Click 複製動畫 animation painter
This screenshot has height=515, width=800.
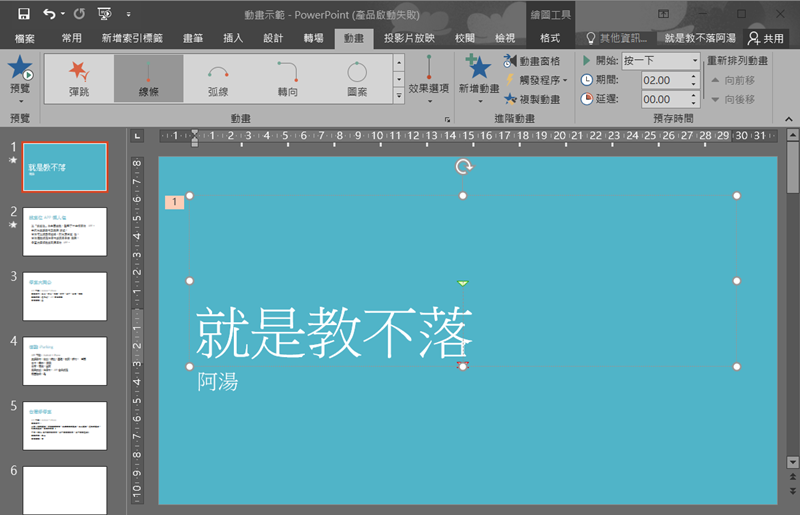tap(535, 99)
